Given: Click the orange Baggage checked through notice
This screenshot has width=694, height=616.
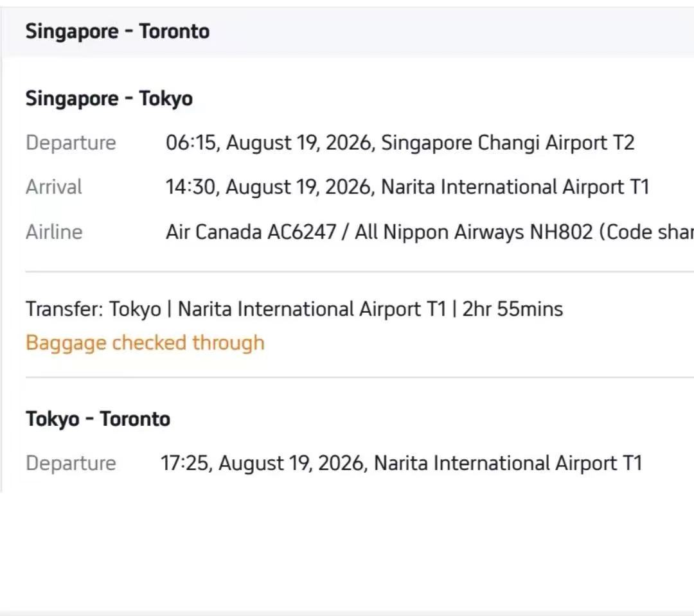Looking at the screenshot, I should point(145,343).
